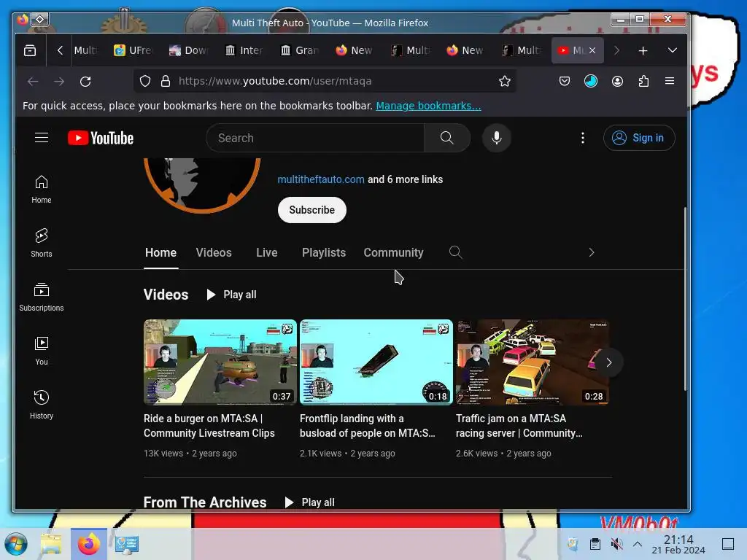Open Firefox View tab icon
Image resolution: width=747 pixels, height=560 pixels.
click(30, 50)
